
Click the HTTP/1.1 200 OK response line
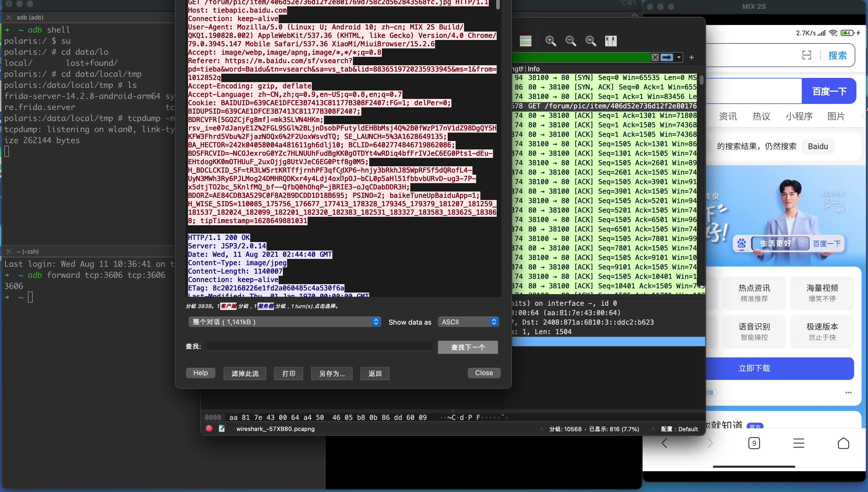(219, 237)
